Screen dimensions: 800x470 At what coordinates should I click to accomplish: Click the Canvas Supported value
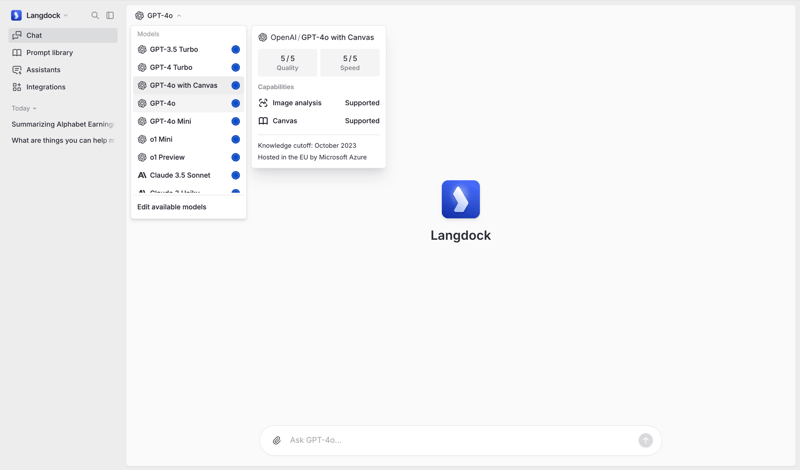(x=362, y=121)
